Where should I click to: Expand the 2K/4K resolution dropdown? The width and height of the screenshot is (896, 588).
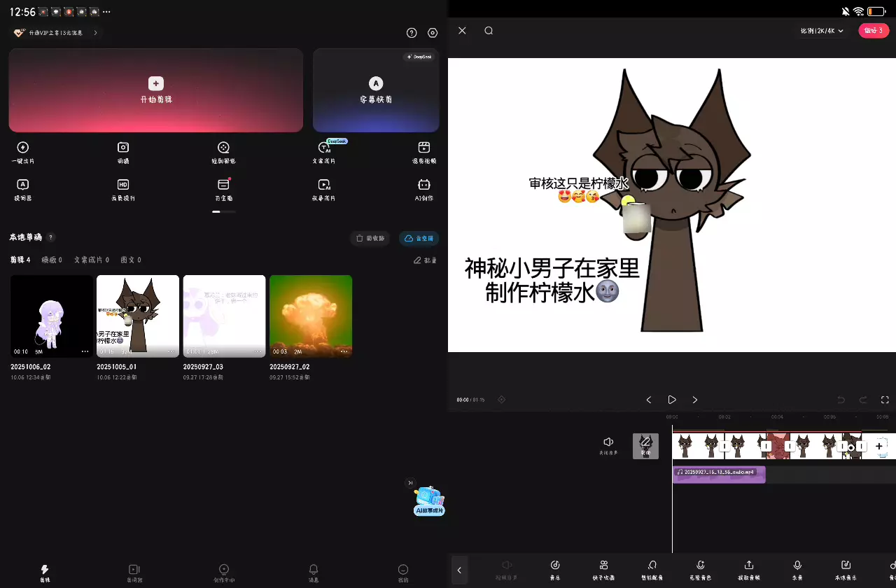point(822,31)
